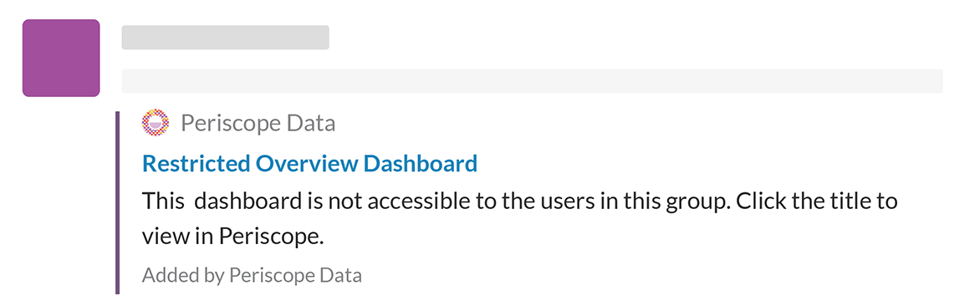Click the description line starting 'This dashboard'
980x306 pixels.
point(520,201)
